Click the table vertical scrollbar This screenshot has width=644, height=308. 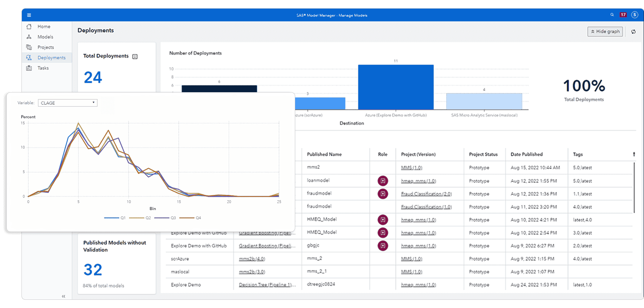pos(634,188)
